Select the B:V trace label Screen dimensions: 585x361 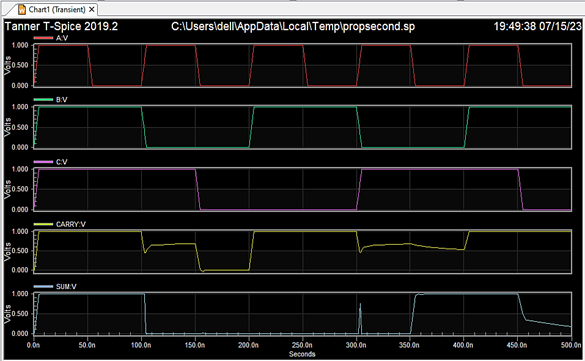(62, 100)
